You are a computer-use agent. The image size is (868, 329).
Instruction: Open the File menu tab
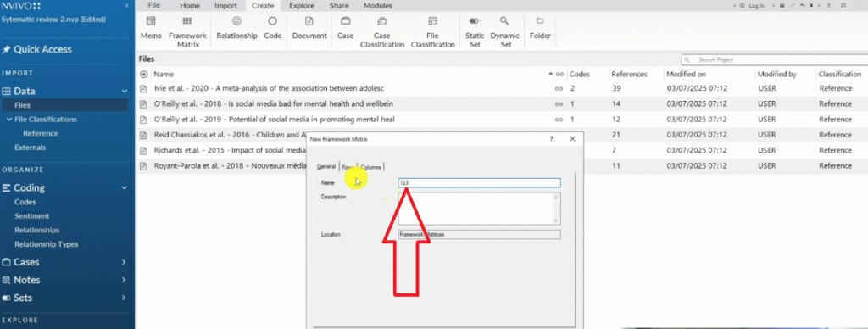tap(154, 6)
